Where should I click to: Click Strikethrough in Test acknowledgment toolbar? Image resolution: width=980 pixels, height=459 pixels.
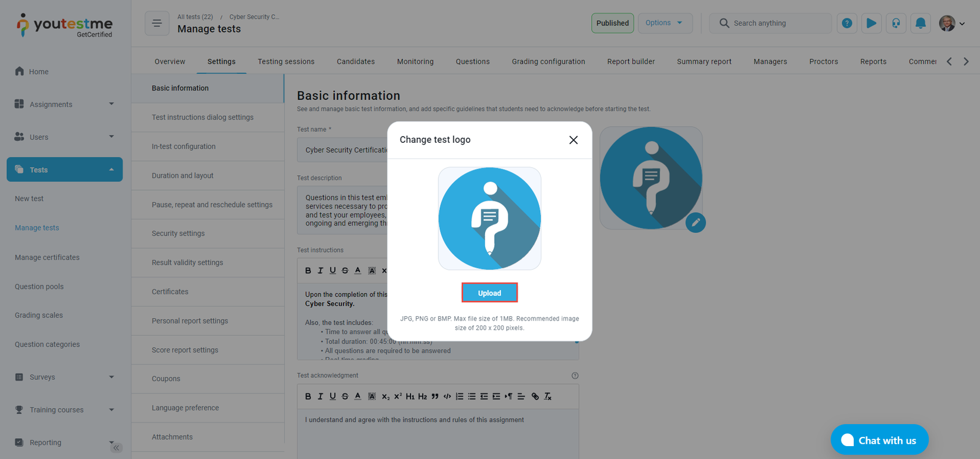pyautogui.click(x=345, y=396)
